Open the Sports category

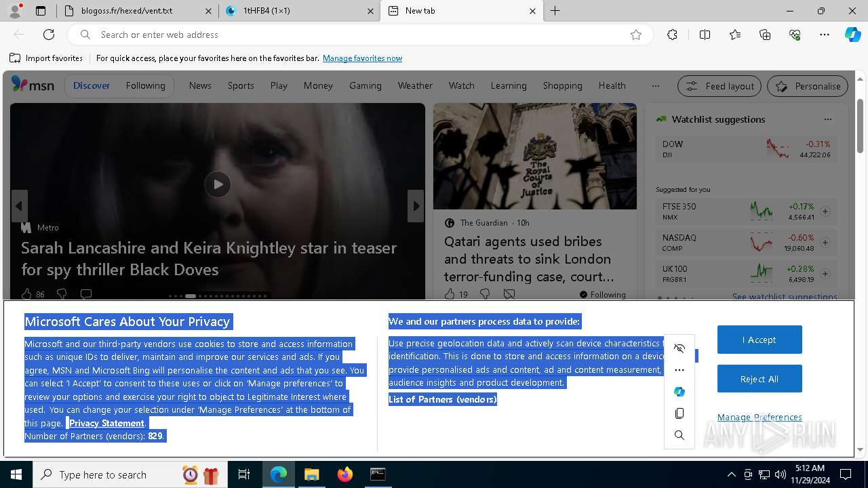[x=241, y=85]
